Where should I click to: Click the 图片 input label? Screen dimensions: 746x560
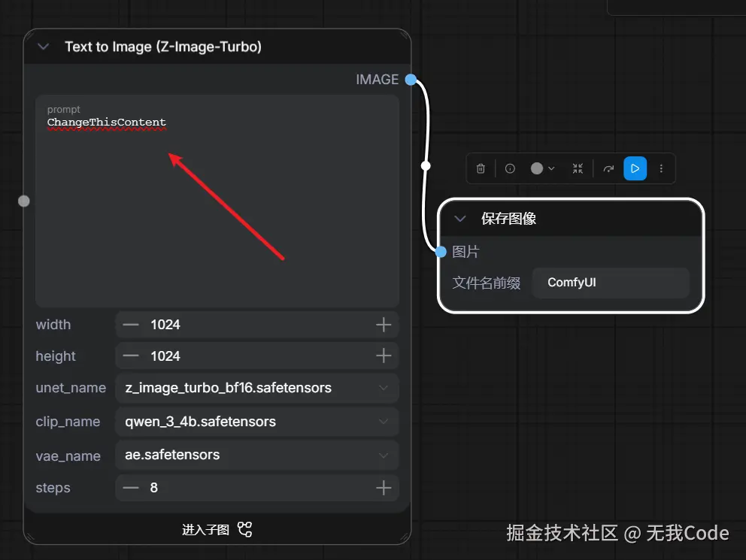(465, 252)
